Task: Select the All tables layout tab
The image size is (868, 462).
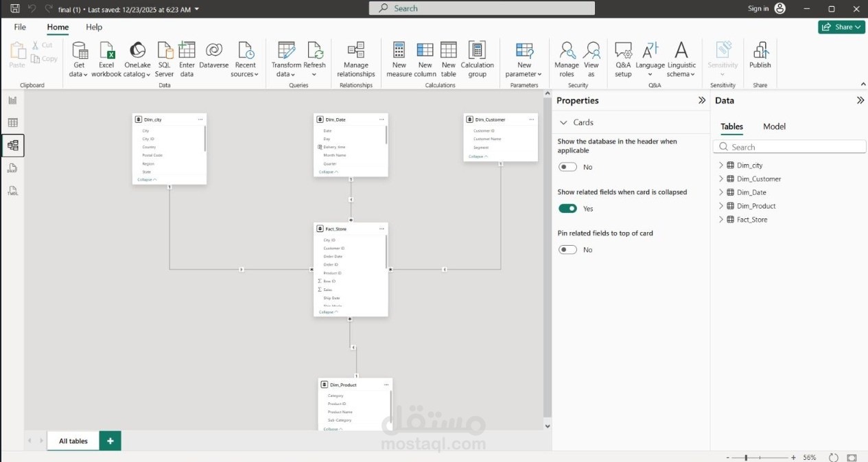Action: 73,441
